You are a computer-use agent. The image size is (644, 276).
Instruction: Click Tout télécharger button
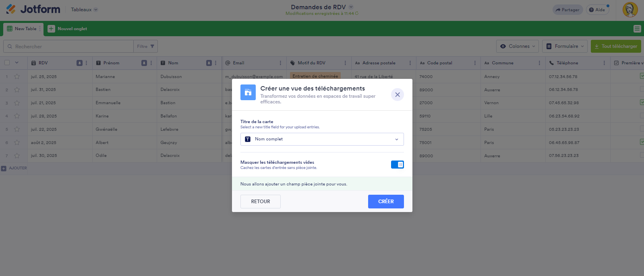click(x=616, y=46)
